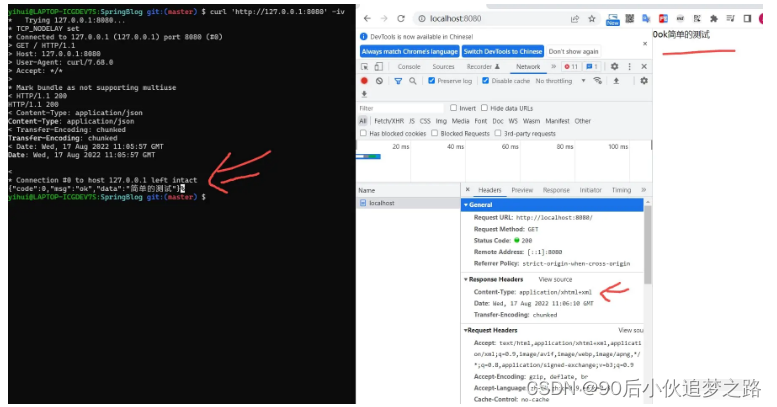Dismiss the DevTools language notice
The height and width of the screenshot is (407, 777).
pyautogui.click(x=645, y=44)
